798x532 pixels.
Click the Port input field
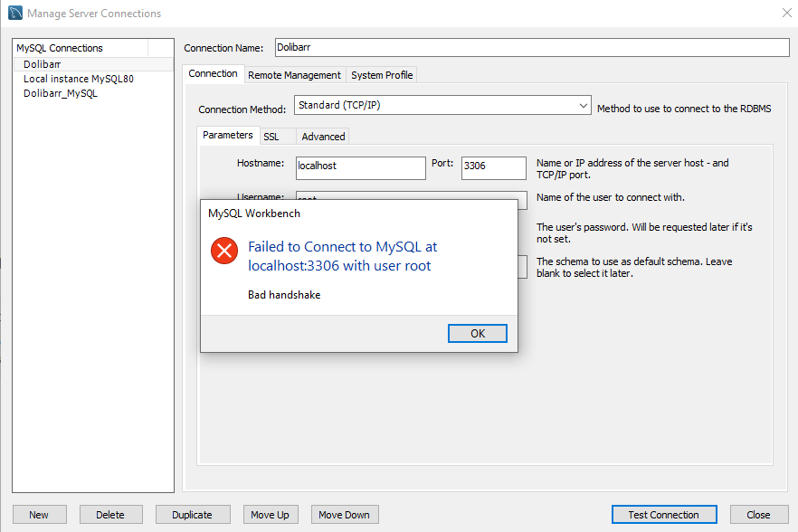tap(494, 168)
